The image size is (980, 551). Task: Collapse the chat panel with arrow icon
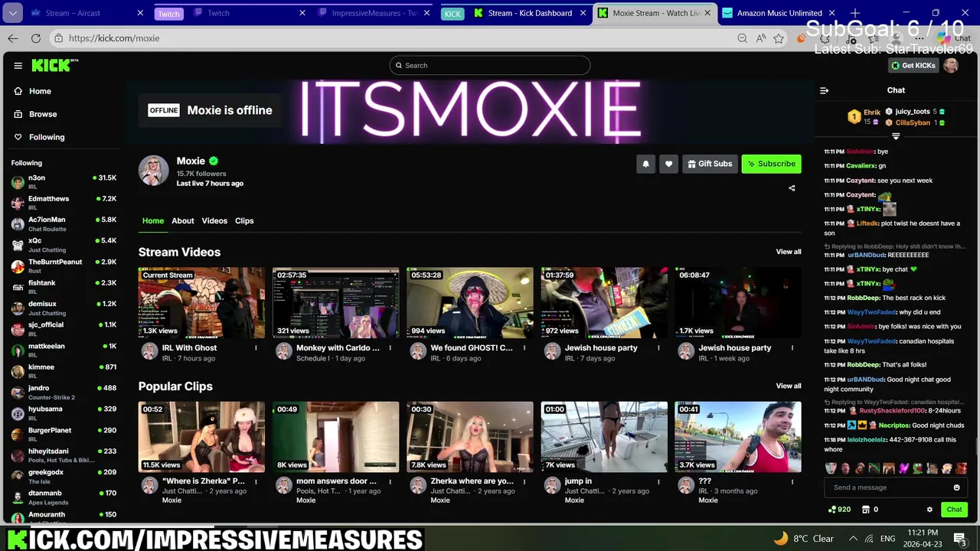824,90
